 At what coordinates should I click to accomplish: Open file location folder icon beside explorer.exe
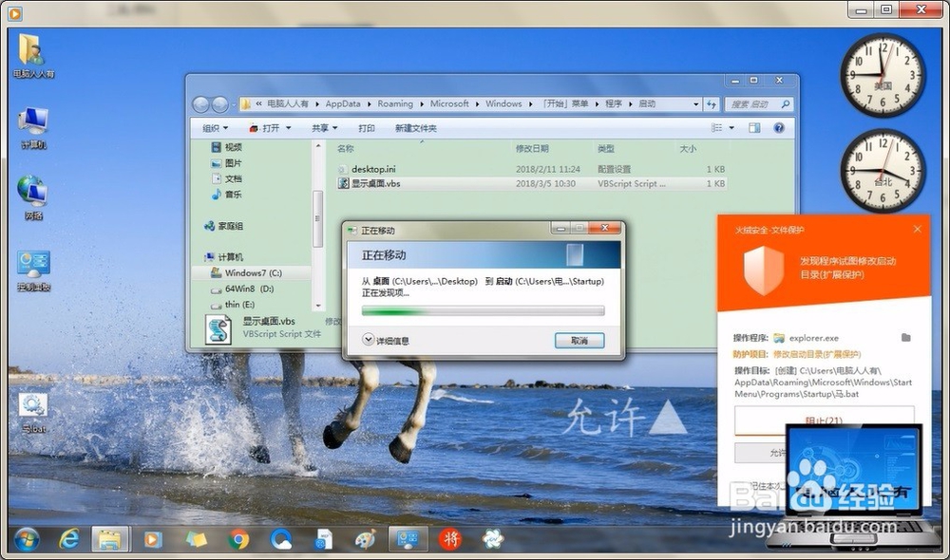tap(905, 337)
